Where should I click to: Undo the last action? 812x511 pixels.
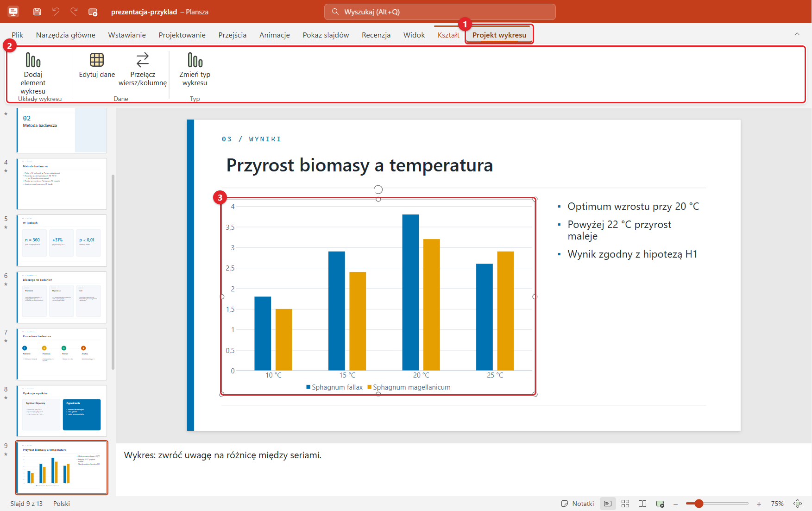point(56,12)
